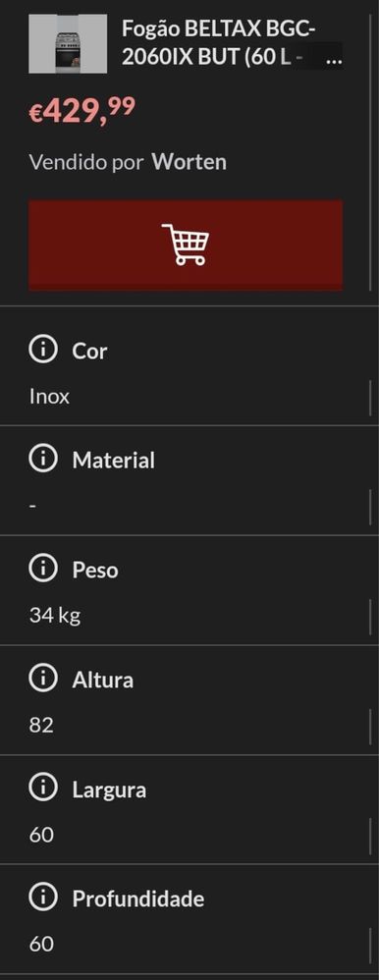Select the Profundidade specification label
Viewport: 379px width, 980px height.
pyautogui.click(x=138, y=899)
